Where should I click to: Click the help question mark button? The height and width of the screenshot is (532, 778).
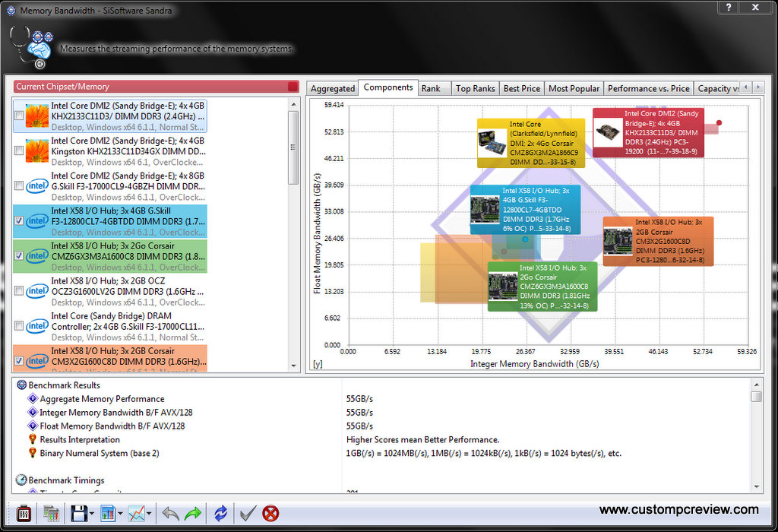pyautogui.click(x=729, y=7)
